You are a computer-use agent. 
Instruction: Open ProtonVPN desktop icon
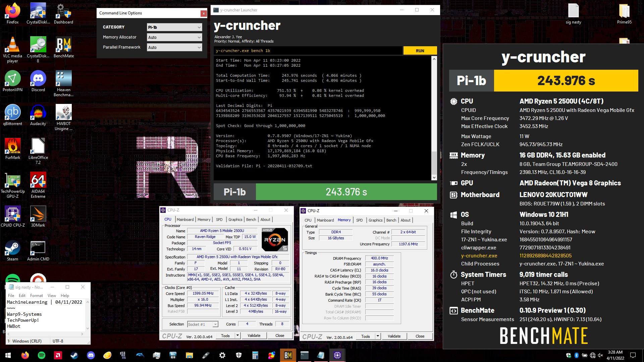tap(12, 81)
